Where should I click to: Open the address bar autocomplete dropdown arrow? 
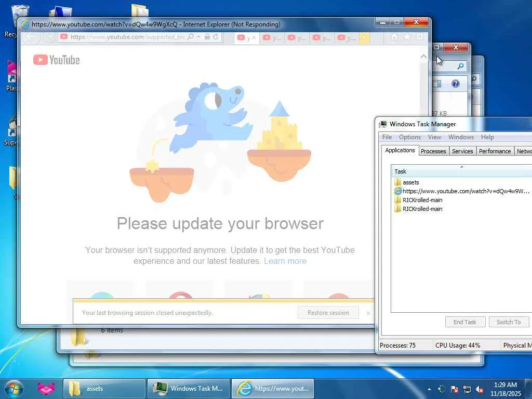199,37
